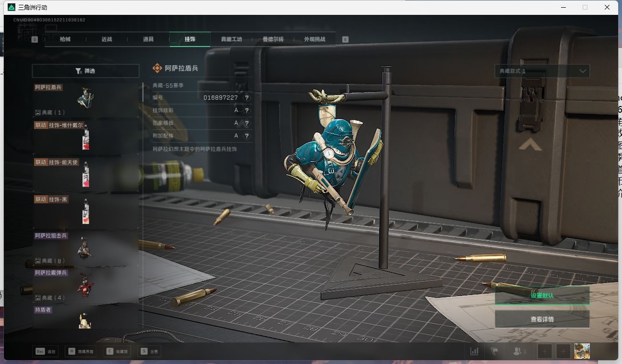Click the help icon next to 编号
622x364 pixels.
click(x=247, y=98)
